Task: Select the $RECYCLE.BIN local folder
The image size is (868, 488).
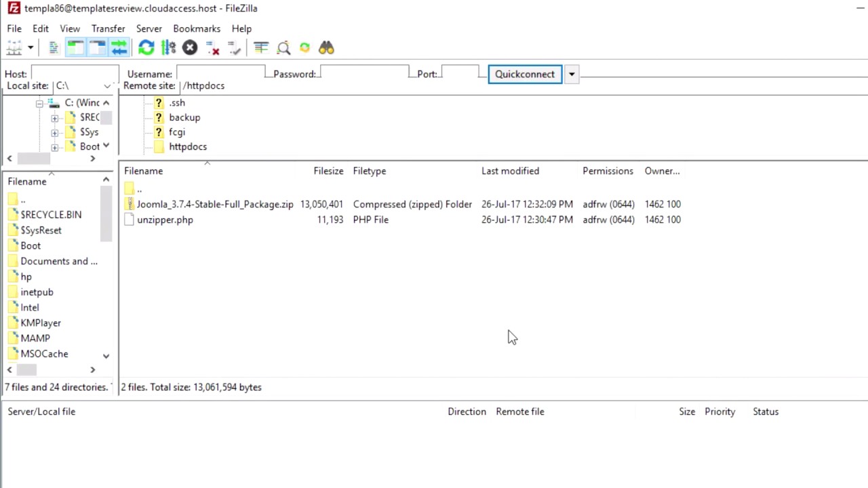Action: [x=51, y=214]
